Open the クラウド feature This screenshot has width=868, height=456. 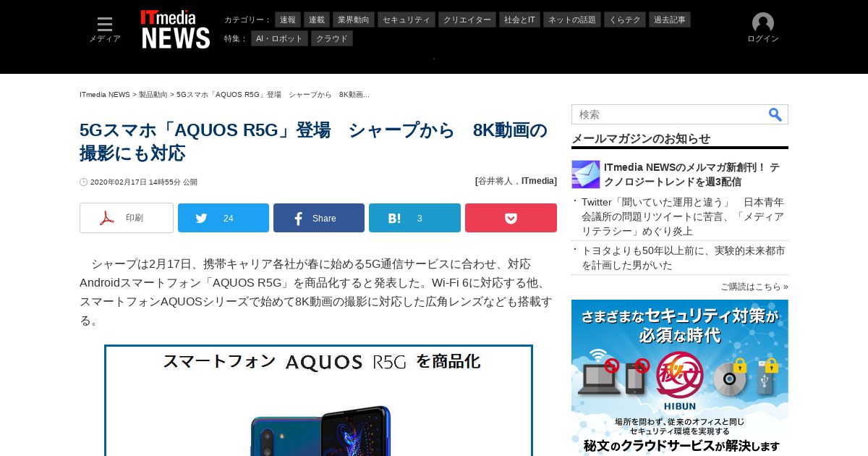point(332,38)
